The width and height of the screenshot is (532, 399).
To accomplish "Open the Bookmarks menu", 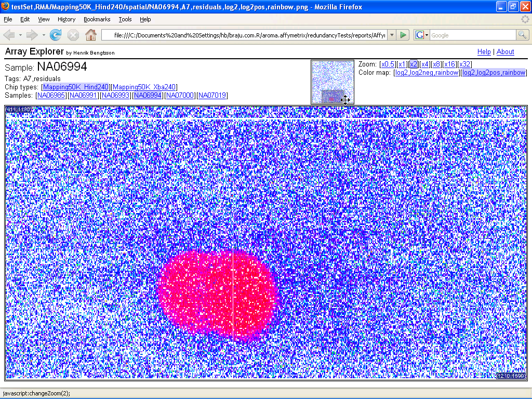I will click(97, 19).
